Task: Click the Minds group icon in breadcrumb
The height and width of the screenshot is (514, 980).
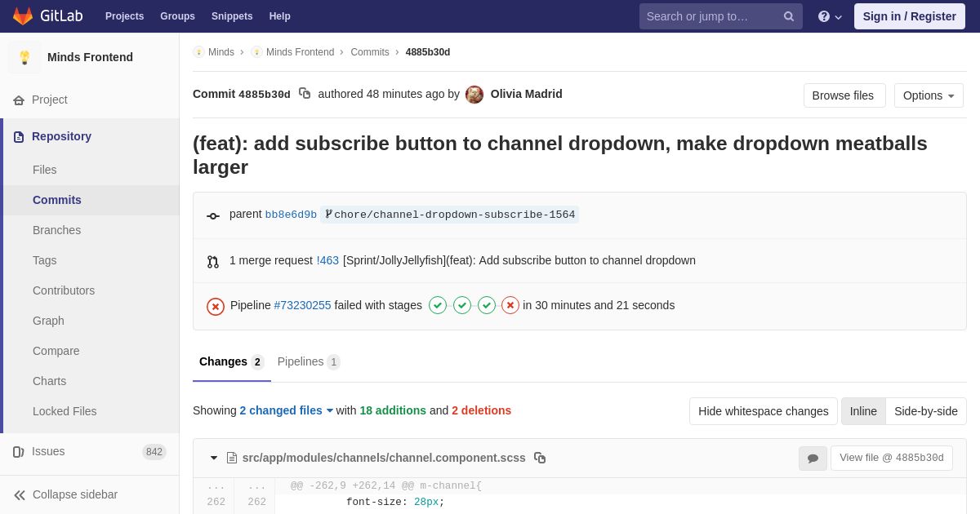Action: (x=198, y=52)
